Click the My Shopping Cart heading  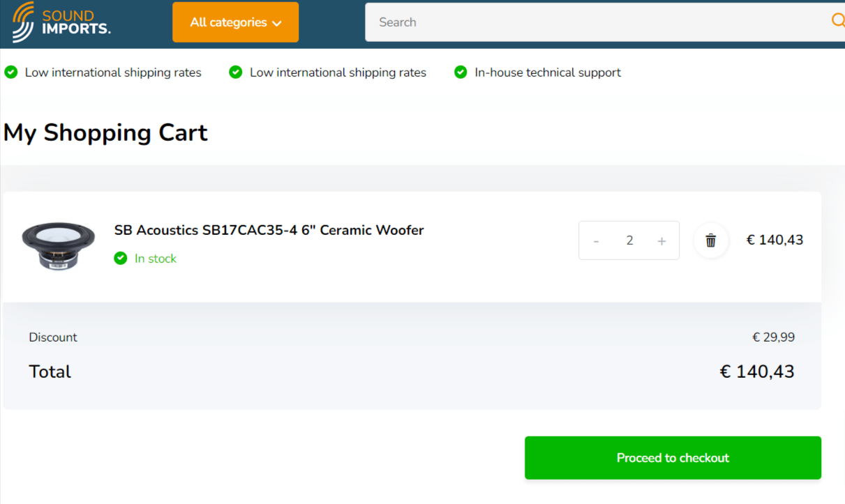(x=105, y=132)
